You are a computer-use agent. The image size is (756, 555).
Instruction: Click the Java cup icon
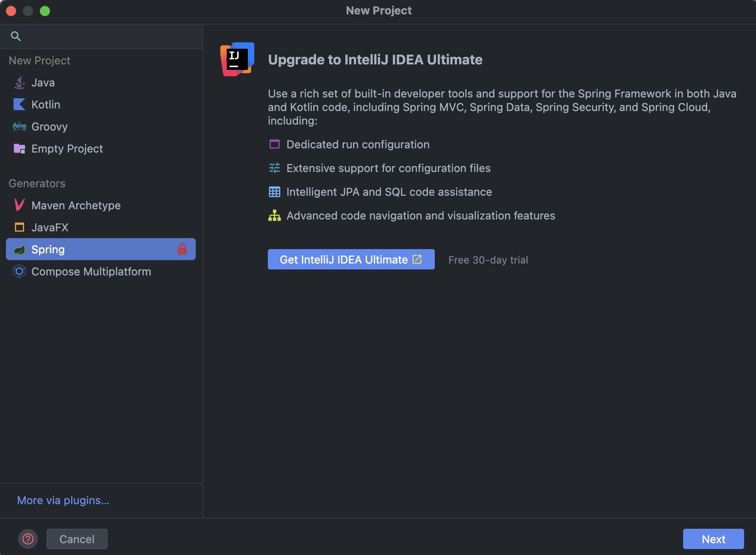coord(19,83)
